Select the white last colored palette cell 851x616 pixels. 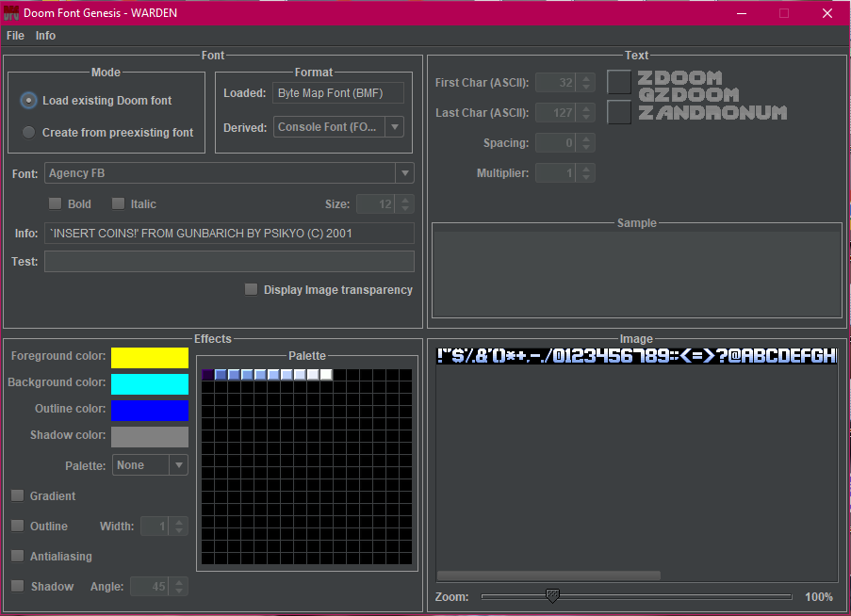326,375
